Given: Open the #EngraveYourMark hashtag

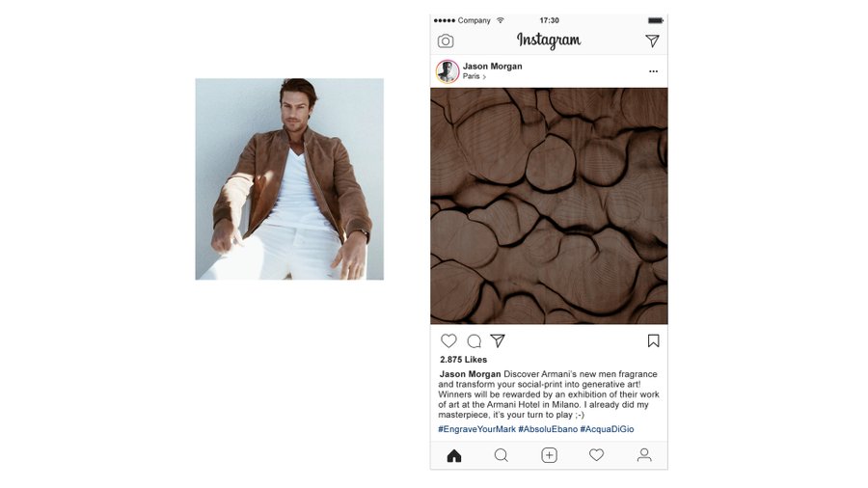Looking at the screenshot, I should coord(476,429).
